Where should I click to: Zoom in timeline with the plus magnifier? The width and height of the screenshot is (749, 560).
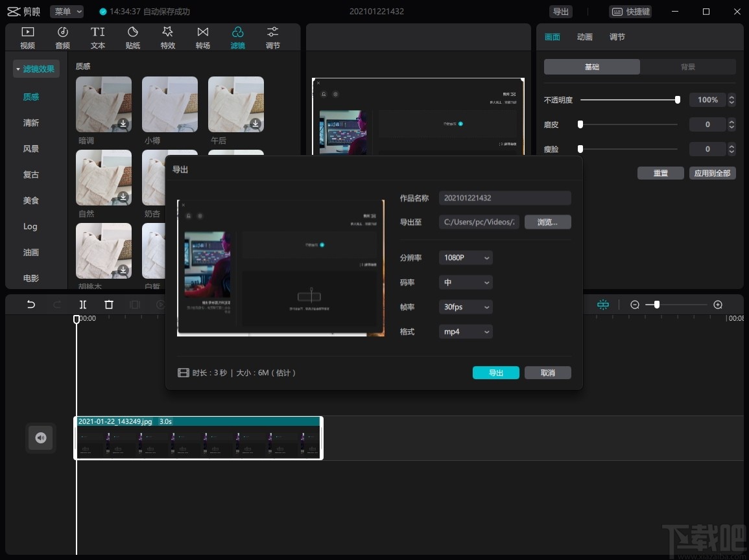718,305
